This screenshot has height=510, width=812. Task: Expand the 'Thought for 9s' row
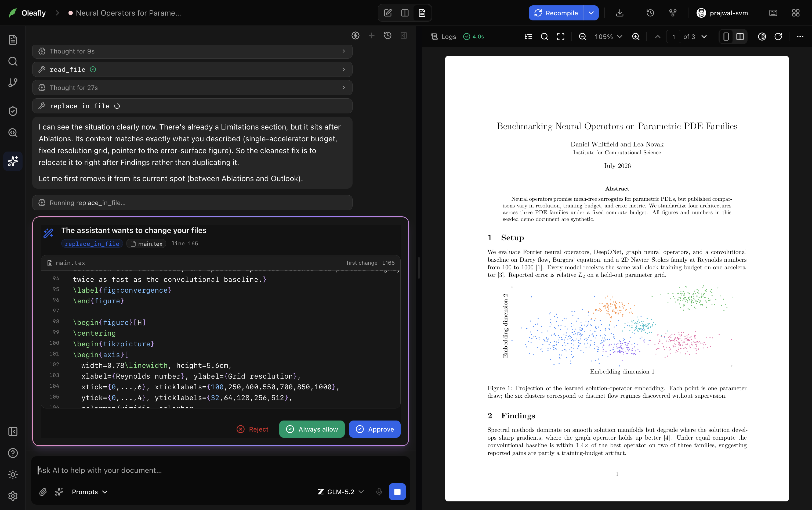click(192, 51)
